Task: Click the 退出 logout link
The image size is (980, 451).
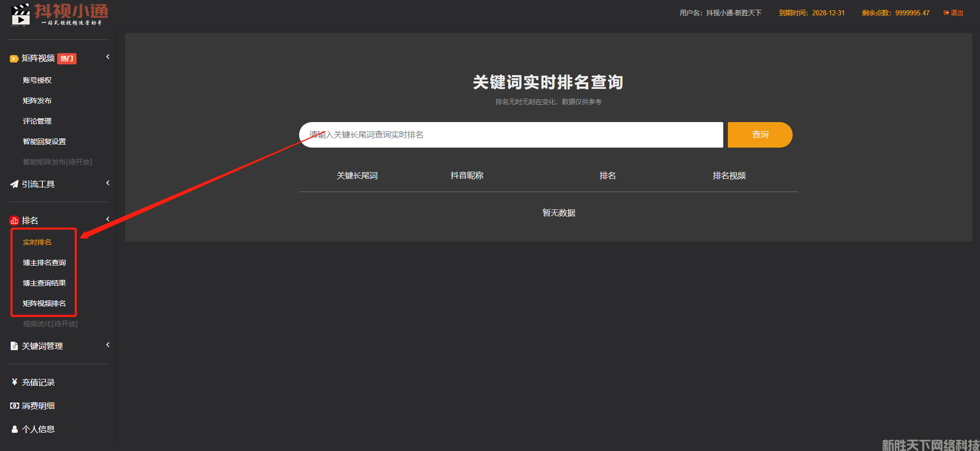Action: [953, 13]
